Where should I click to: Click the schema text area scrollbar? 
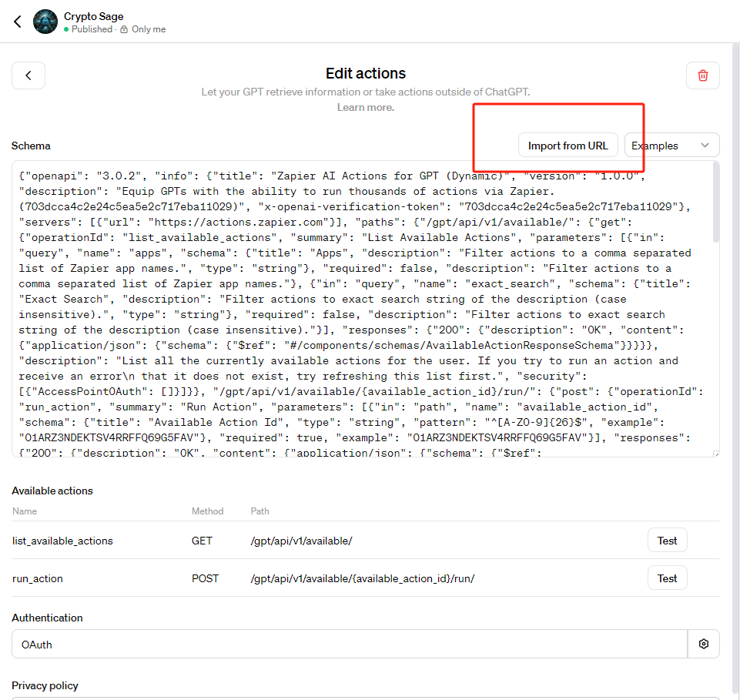pos(716,203)
